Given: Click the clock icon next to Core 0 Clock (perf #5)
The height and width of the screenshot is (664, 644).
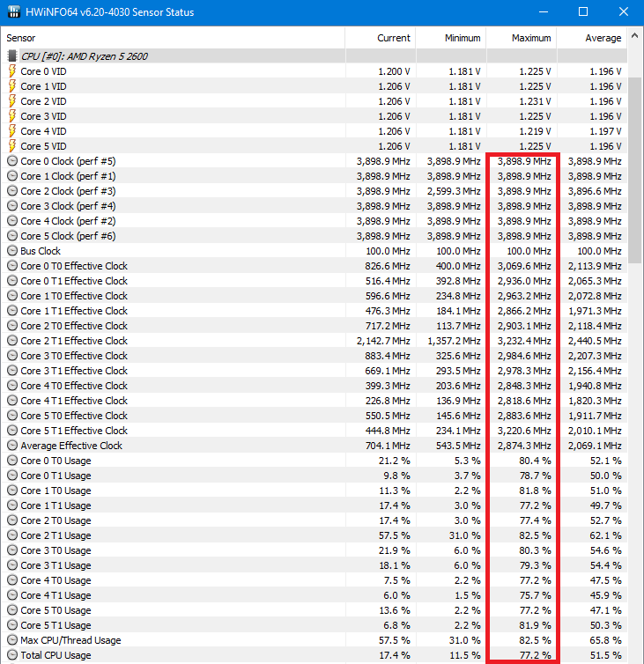Looking at the screenshot, I should 12,161.
